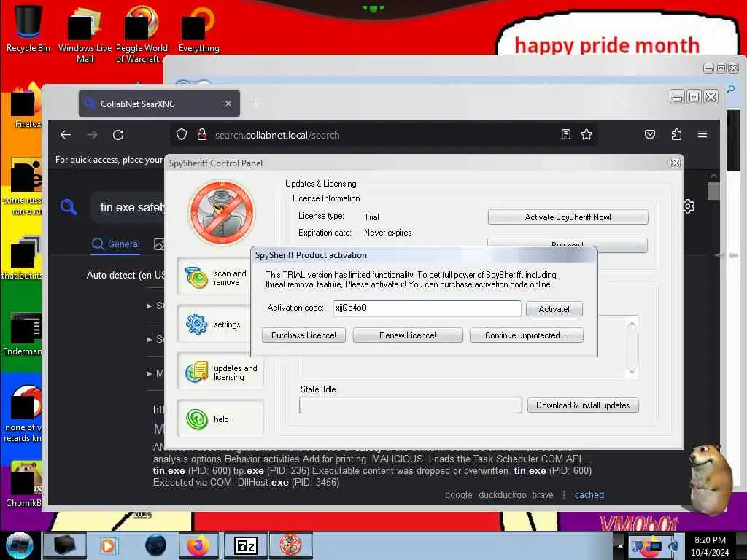
Task: Show hidden system tray icons
Action: (620, 545)
